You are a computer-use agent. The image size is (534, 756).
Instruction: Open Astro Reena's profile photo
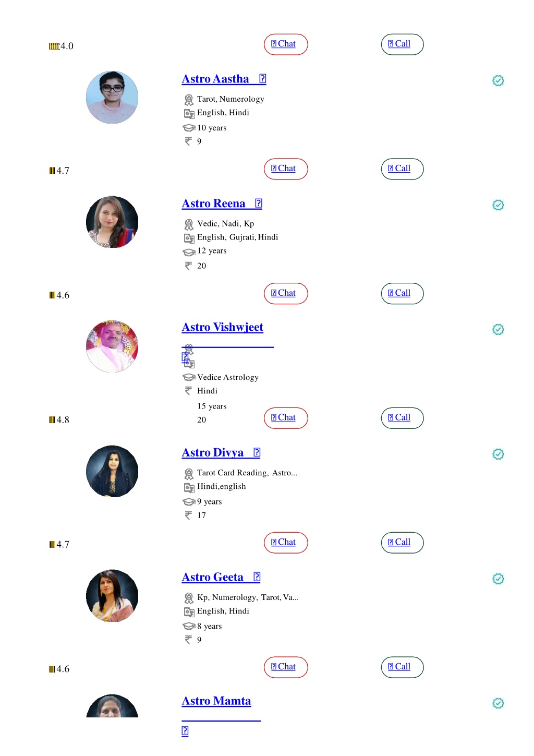(x=112, y=222)
